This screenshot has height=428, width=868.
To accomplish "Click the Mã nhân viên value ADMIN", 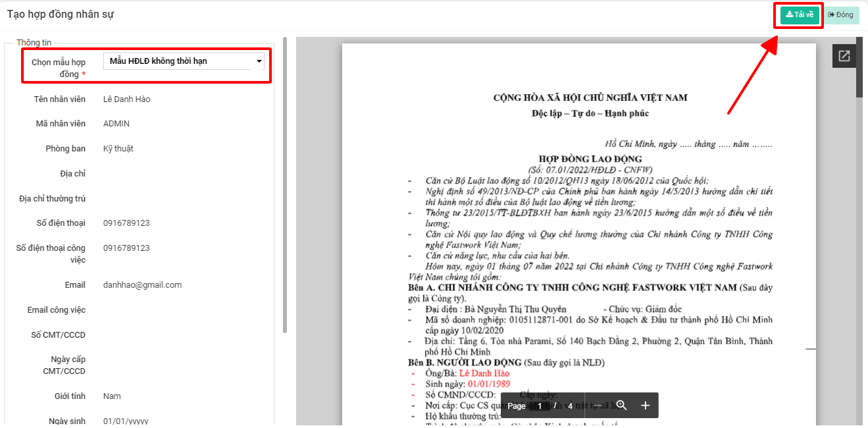I will [x=116, y=124].
